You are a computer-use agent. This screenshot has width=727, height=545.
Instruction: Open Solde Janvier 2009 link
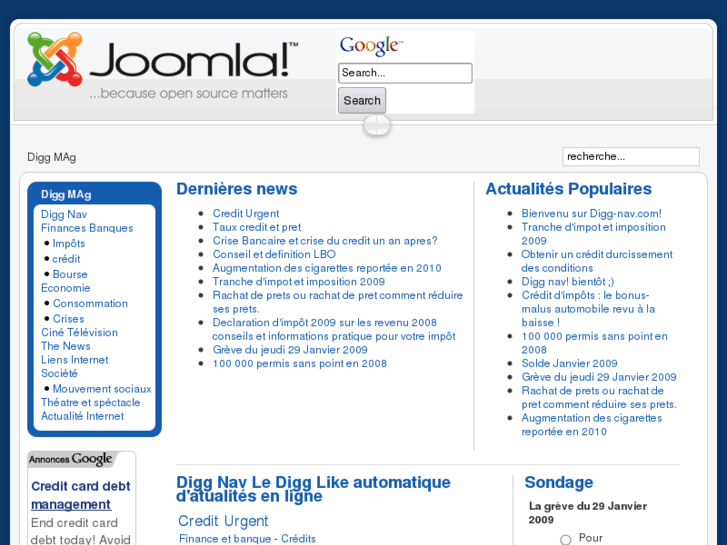(569, 363)
